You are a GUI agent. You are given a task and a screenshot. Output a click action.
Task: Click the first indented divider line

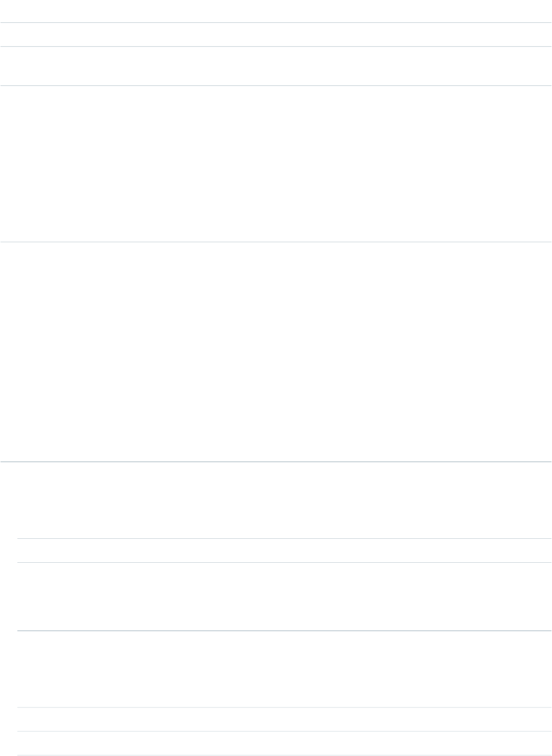click(x=284, y=538)
